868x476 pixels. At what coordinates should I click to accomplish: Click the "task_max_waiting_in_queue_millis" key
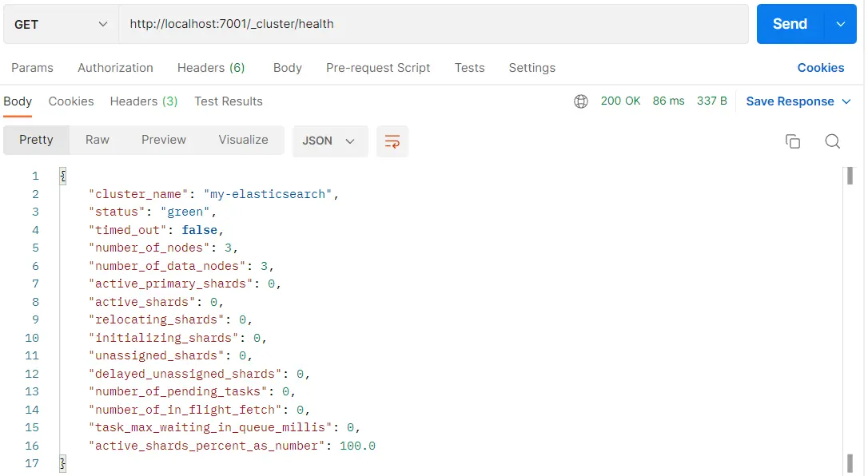click(210, 427)
